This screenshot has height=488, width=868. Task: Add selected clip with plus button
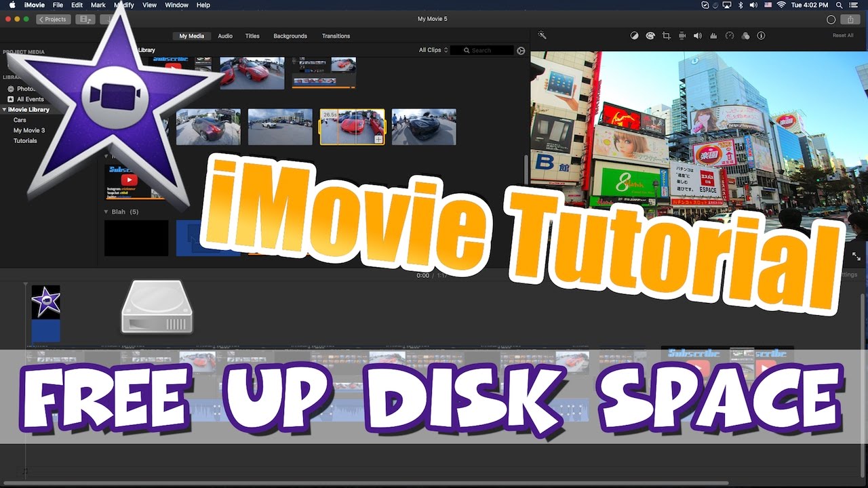coord(378,139)
